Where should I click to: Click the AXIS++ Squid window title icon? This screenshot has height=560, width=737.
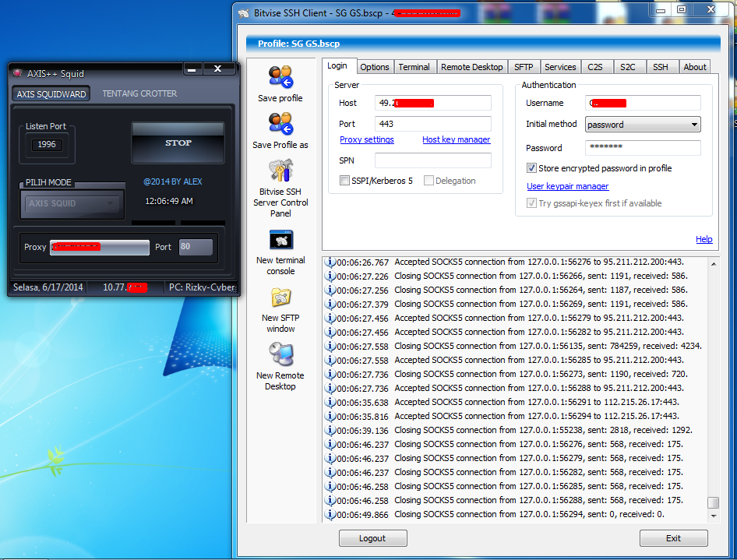18,73
